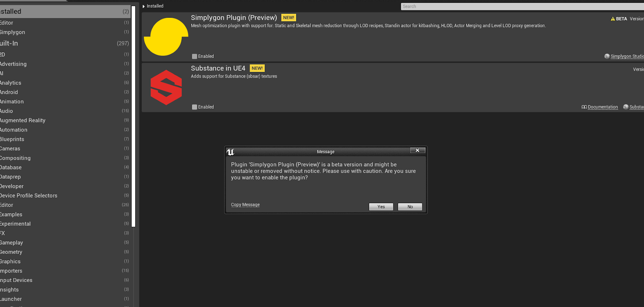
Task: Click the Unreal Engine logo in Message dialog
Action: pos(230,152)
